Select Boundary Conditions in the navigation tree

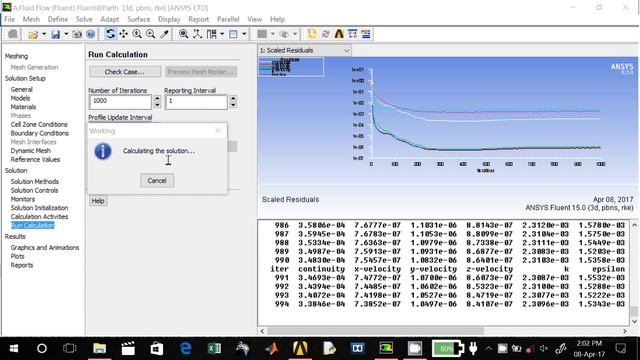(x=40, y=133)
